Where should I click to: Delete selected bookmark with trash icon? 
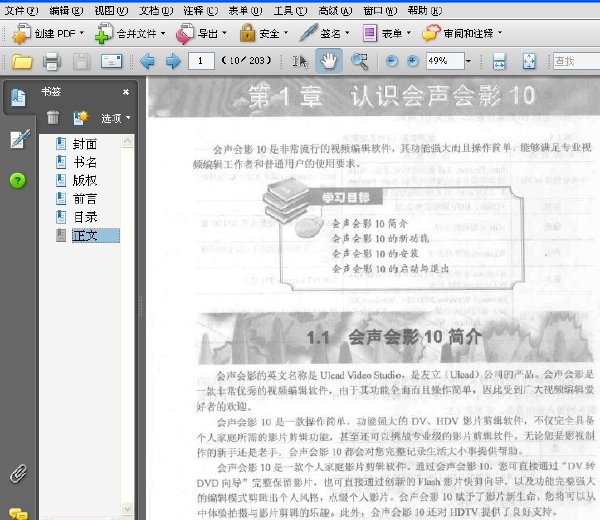point(53,117)
